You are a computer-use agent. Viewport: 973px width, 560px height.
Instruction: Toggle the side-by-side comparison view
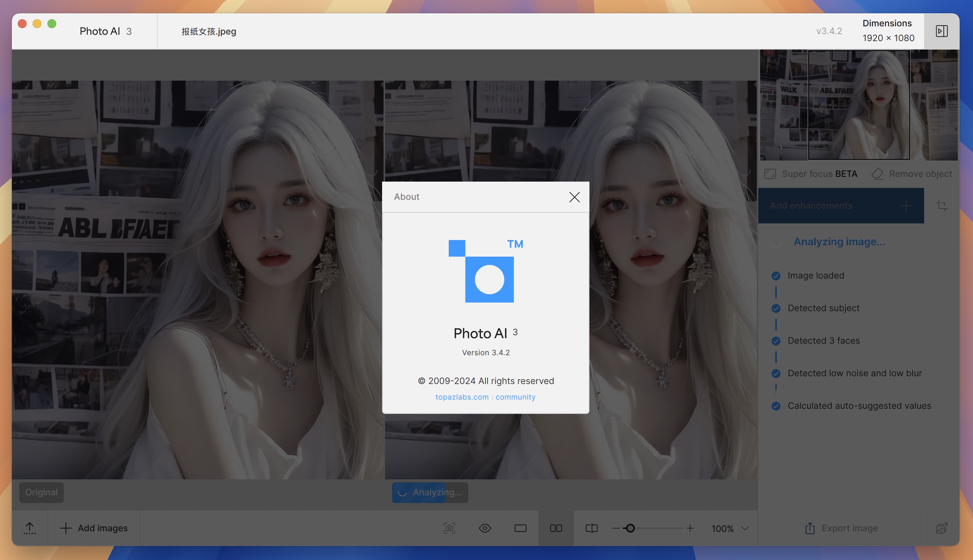tap(555, 528)
